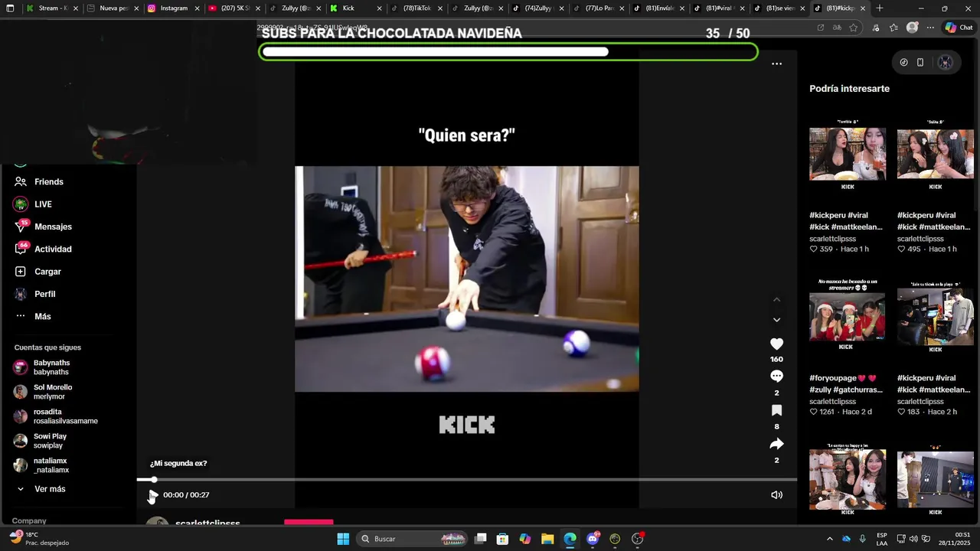Save video with bookmark icon
980x551 pixels.
pos(776,410)
